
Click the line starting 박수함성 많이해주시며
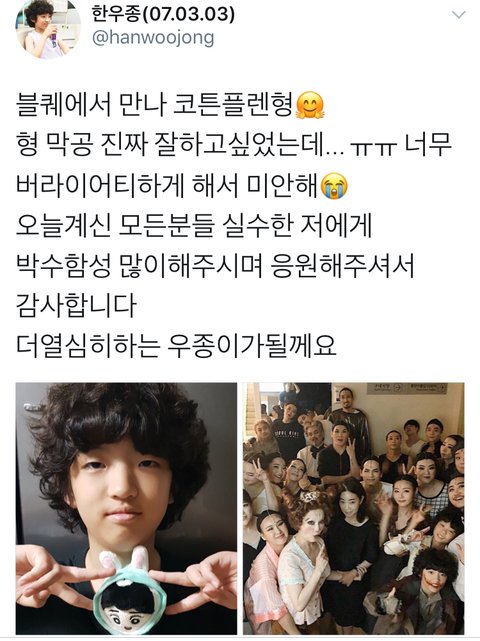click(215, 266)
